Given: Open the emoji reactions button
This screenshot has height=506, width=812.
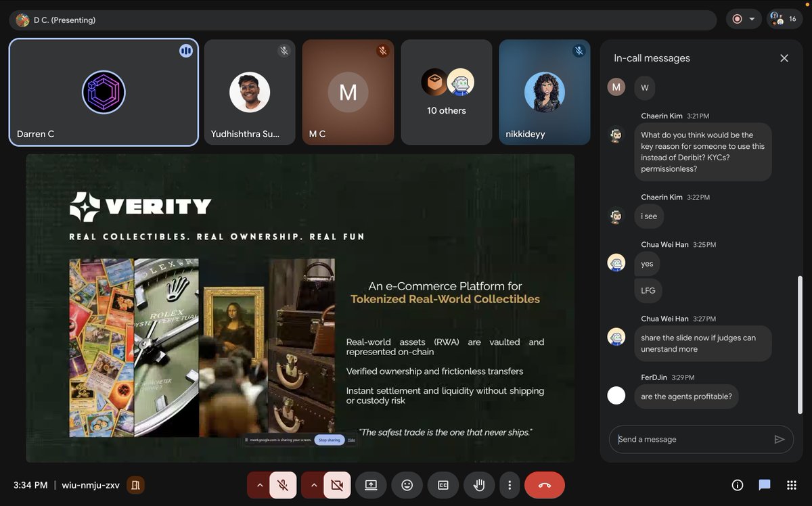Looking at the screenshot, I should point(407,485).
